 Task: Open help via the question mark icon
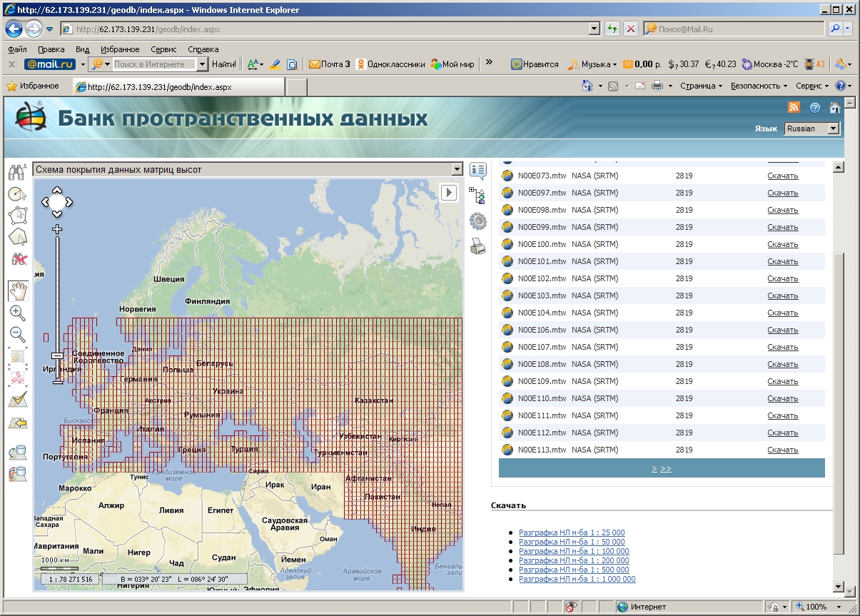815,108
